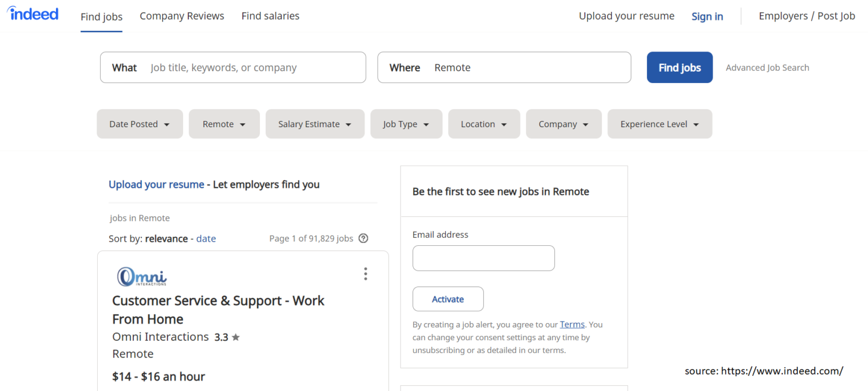The width and height of the screenshot is (868, 391).
Task: Select the Customer Service & Support job listing
Action: 218,310
